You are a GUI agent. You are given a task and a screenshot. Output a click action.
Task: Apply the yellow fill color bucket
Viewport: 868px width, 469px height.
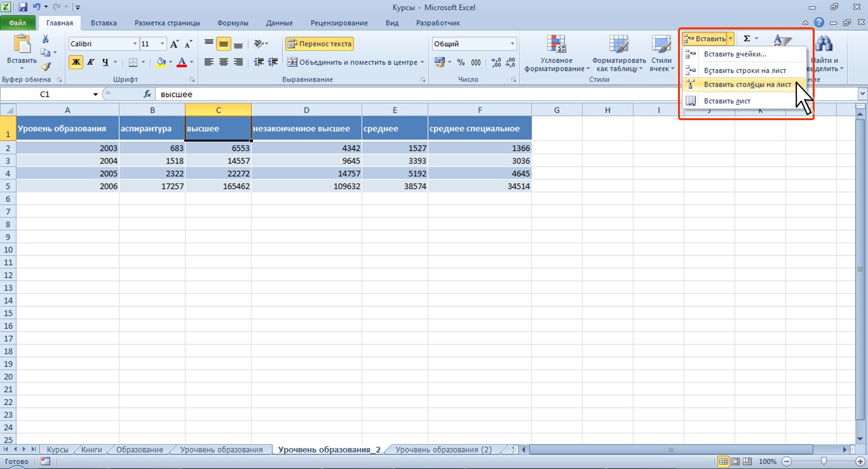[x=161, y=62]
